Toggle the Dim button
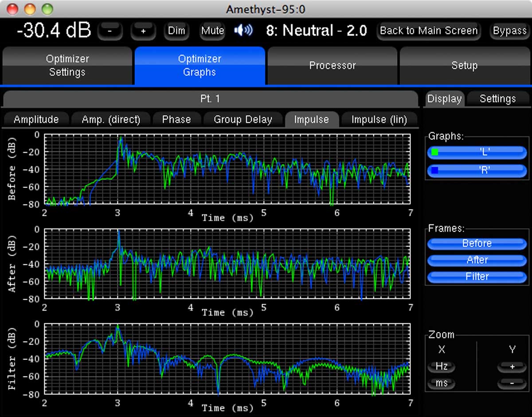 pos(176,31)
